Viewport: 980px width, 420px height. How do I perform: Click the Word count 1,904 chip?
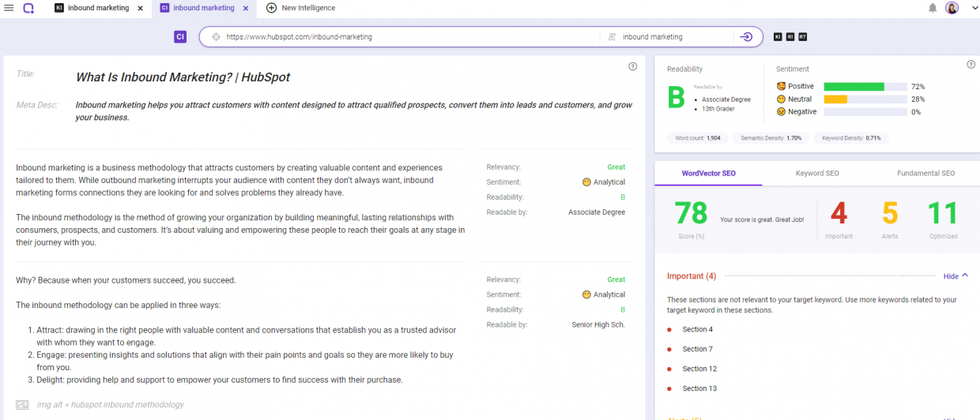698,137
